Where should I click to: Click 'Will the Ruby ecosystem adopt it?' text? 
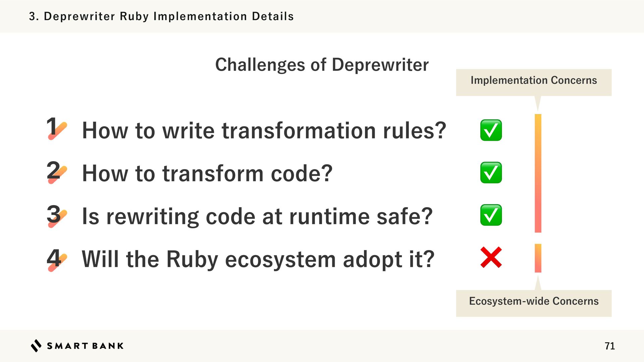258,259
